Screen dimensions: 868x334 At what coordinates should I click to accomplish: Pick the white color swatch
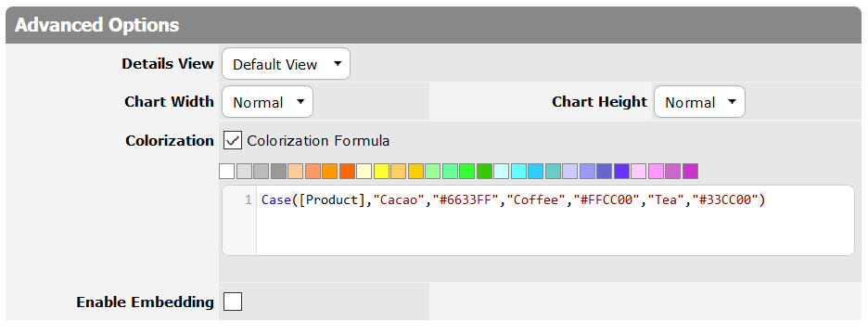pos(227,171)
